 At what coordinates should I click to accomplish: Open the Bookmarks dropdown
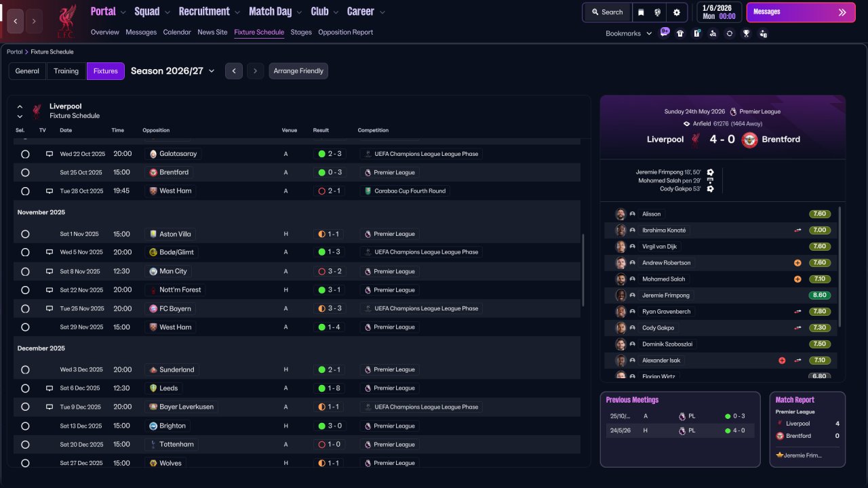pos(629,33)
